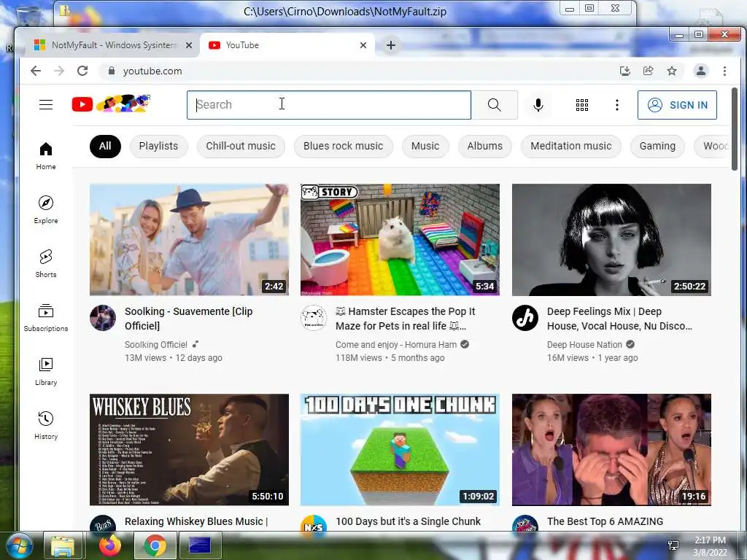Open the YouTube hamburger guide menu
This screenshot has width=747, height=560.
(46, 104)
